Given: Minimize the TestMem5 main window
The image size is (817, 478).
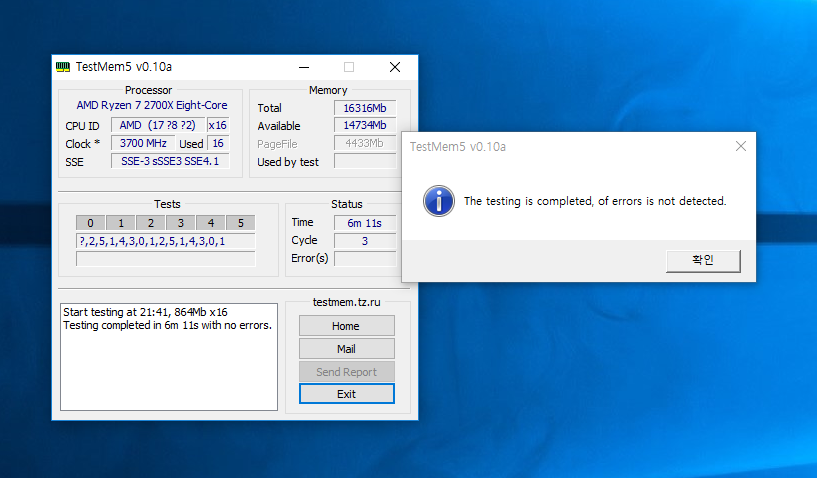Looking at the screenshot, I should click(304, 67).
